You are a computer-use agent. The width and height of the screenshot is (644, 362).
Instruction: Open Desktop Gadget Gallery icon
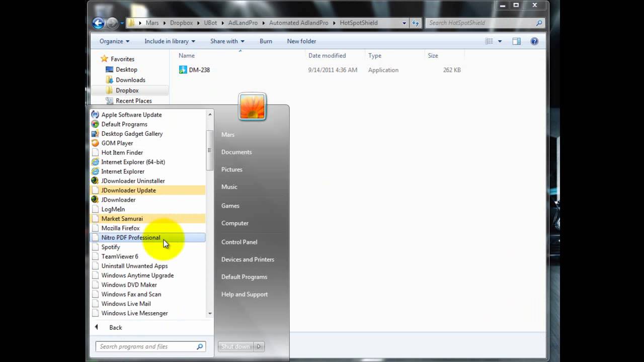pos(95,134)
